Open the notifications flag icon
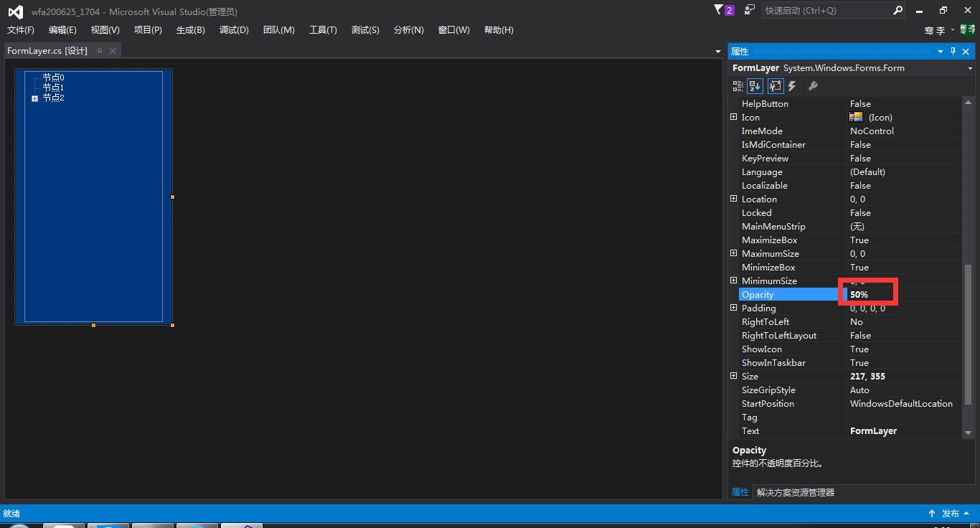 [x=720, y=10]
